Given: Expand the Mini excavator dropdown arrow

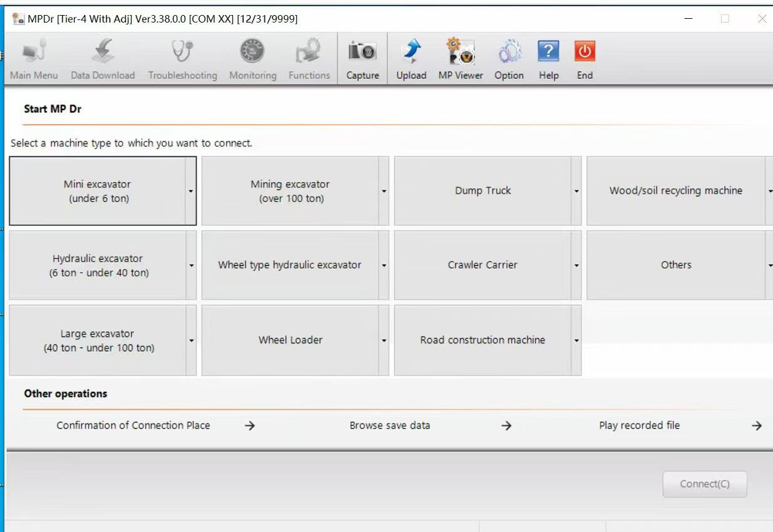Looking at the screenshot, I should [191, 191].
